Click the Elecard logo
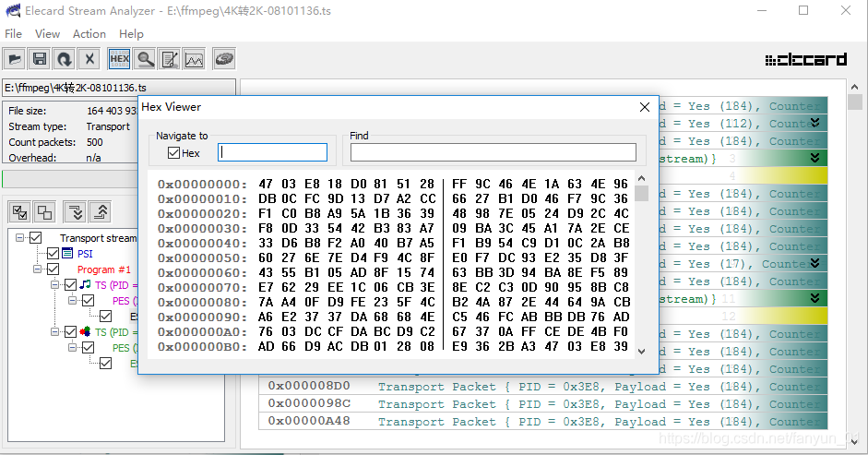The width and height of the screenshot is (868, 455). coord(806,59)
